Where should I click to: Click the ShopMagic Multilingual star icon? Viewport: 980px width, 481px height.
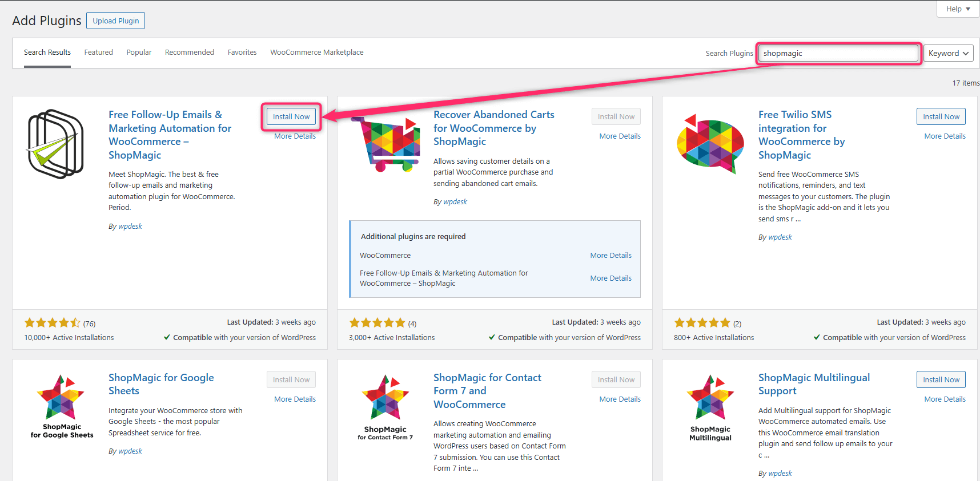(x=710, y=406)
